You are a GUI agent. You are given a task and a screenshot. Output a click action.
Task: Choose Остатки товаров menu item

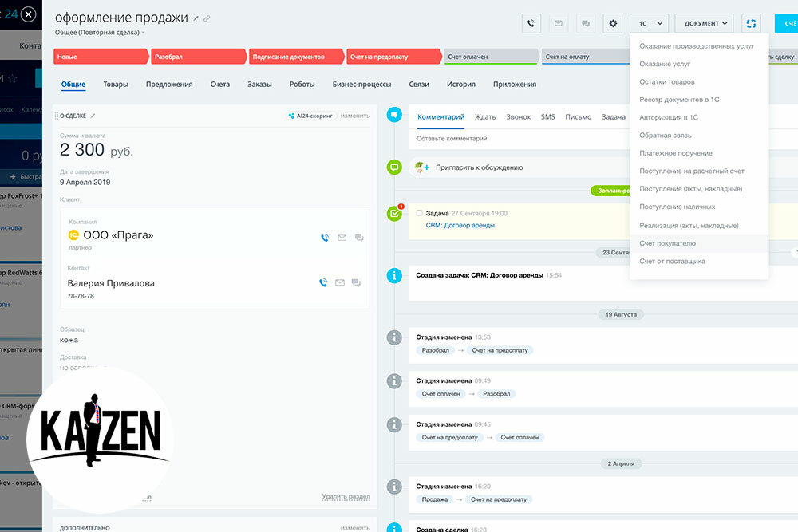(x=699, y=81)
